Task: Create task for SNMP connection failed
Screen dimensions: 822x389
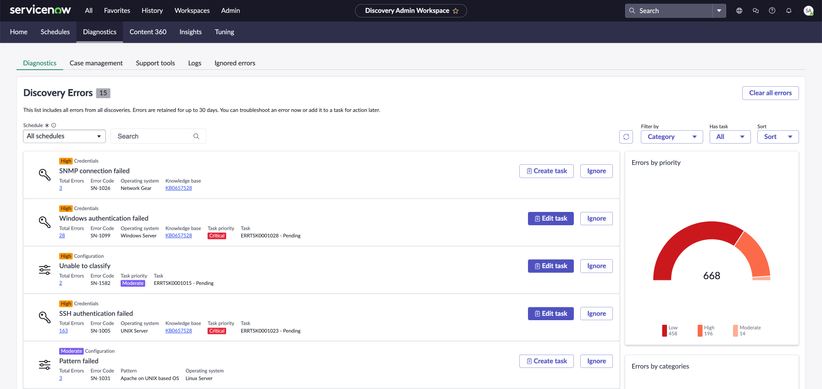Action: (x=546, y=171)
